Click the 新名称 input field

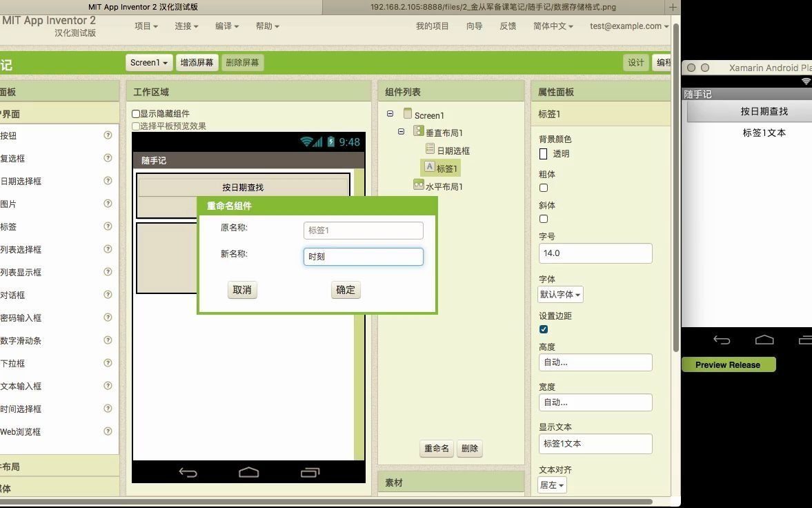coord(363,256)
